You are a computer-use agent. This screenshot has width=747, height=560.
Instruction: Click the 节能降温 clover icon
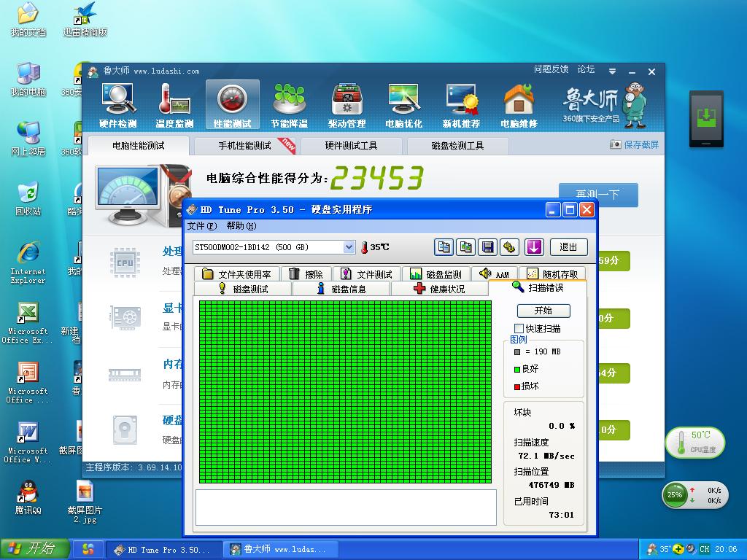click(289, 105)
